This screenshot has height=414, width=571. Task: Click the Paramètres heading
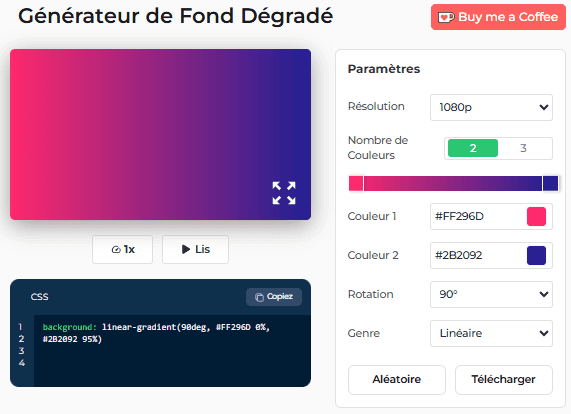(384, 69)
